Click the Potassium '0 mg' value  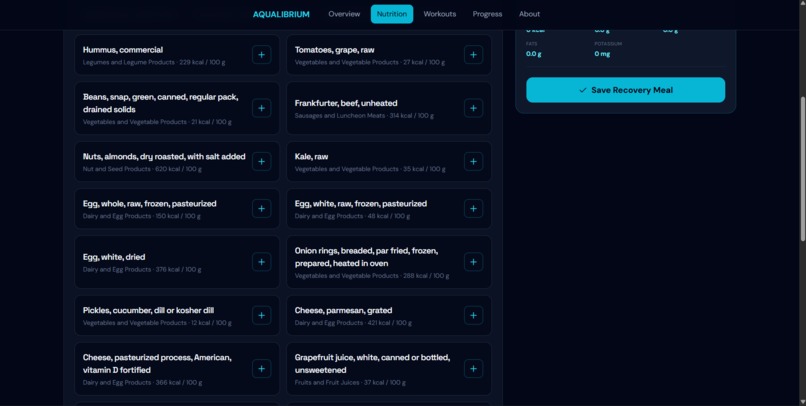(x=602, y=53)
